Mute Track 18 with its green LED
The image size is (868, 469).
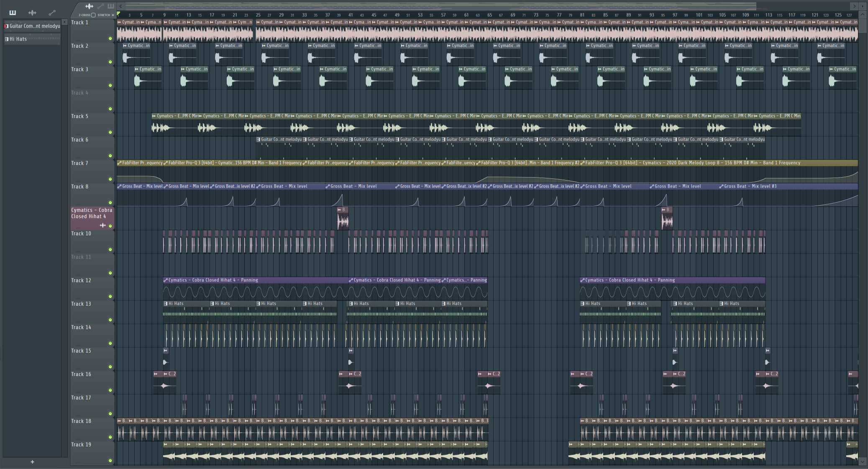[110, 437]
